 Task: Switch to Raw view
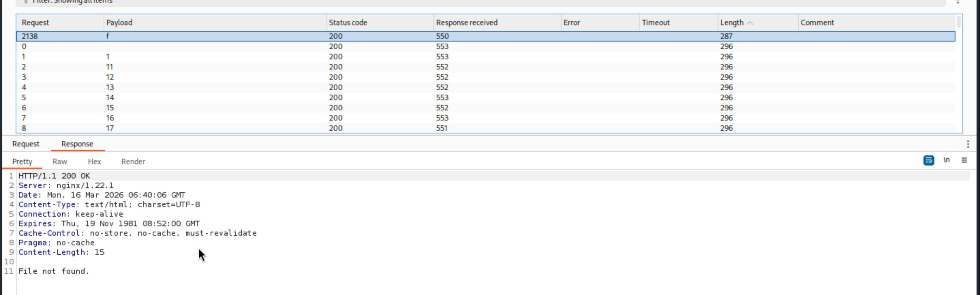(60, 161)
